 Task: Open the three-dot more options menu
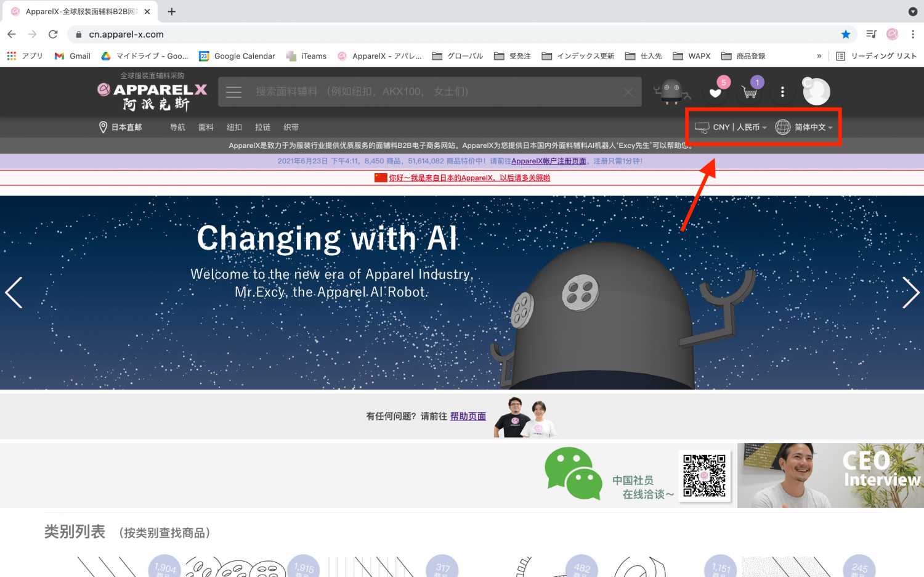(x=782, y=92)
